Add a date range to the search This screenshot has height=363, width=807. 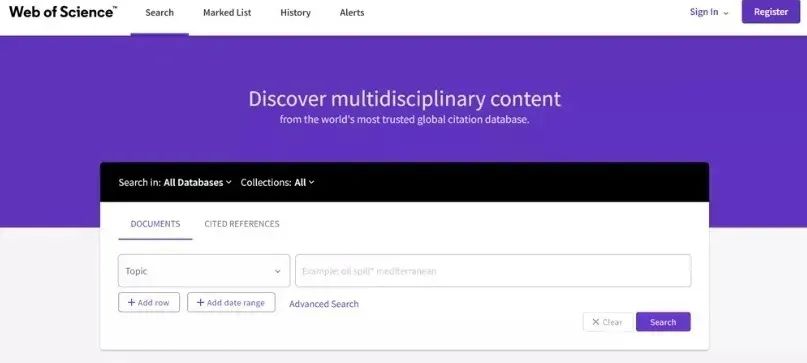(231, 302)
